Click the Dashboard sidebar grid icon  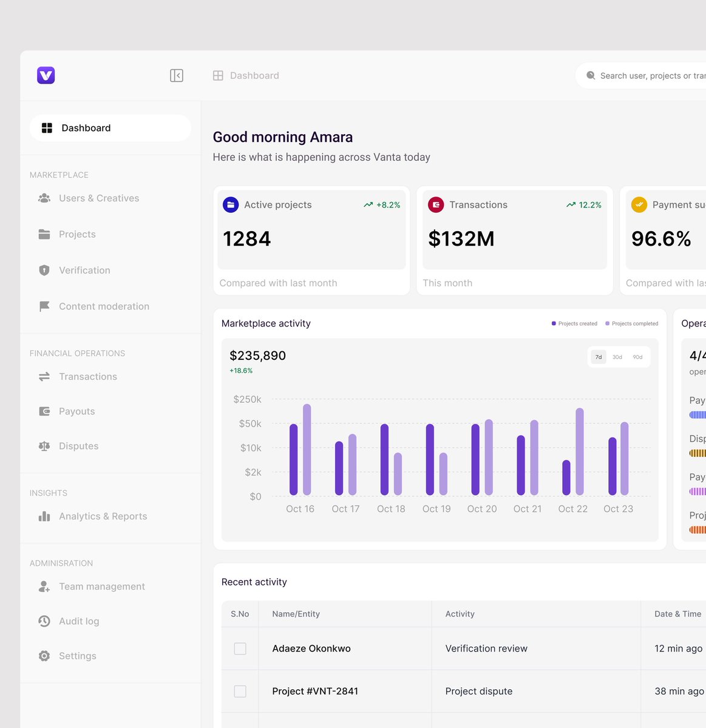[47, 128]
